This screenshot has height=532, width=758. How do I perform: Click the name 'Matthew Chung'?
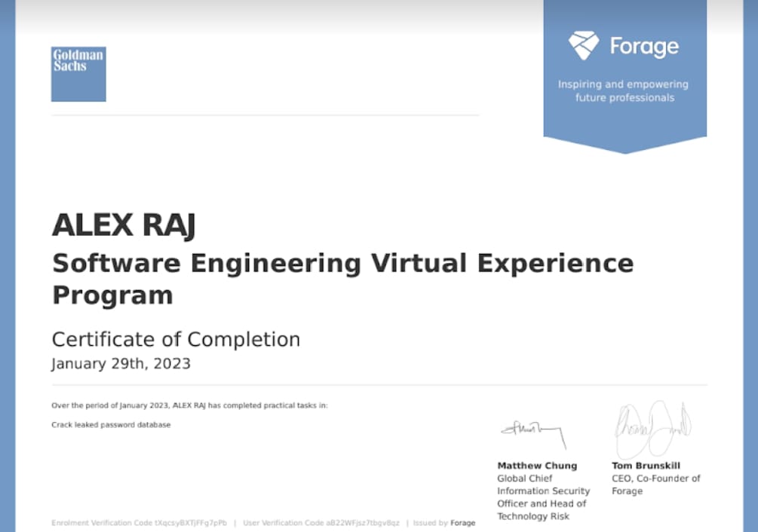pos(537,466)
